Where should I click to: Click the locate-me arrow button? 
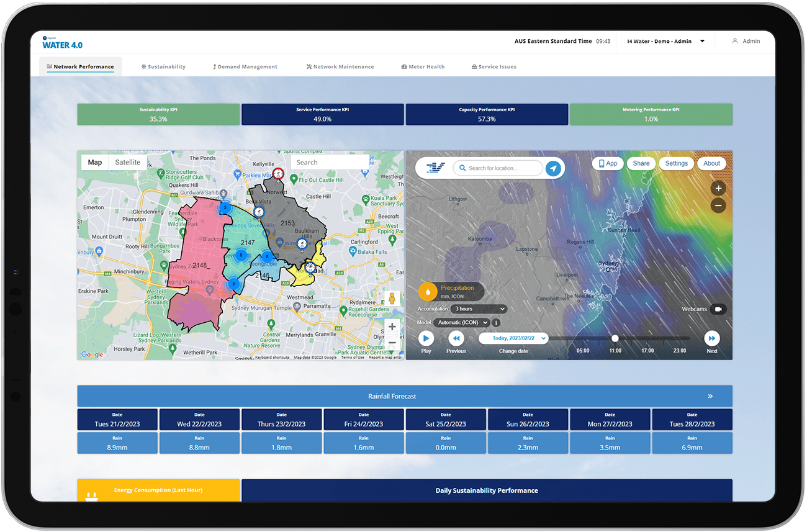tap(553, 168)
